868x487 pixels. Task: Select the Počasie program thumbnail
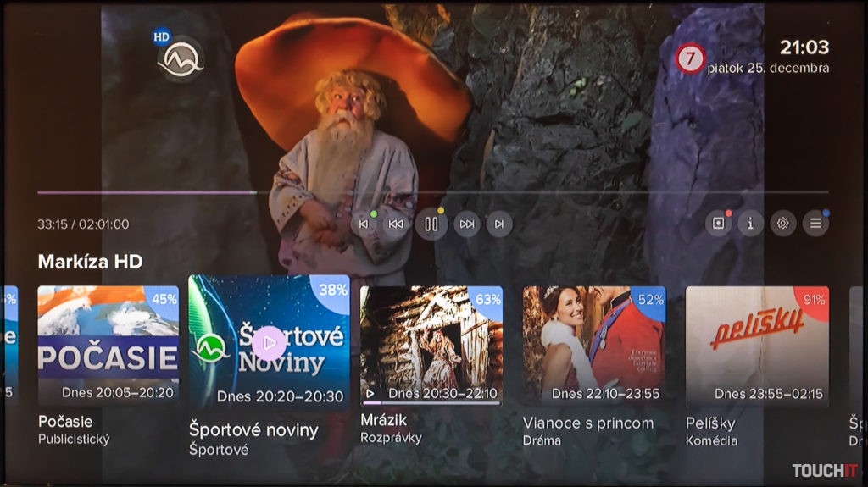point(108,346)
